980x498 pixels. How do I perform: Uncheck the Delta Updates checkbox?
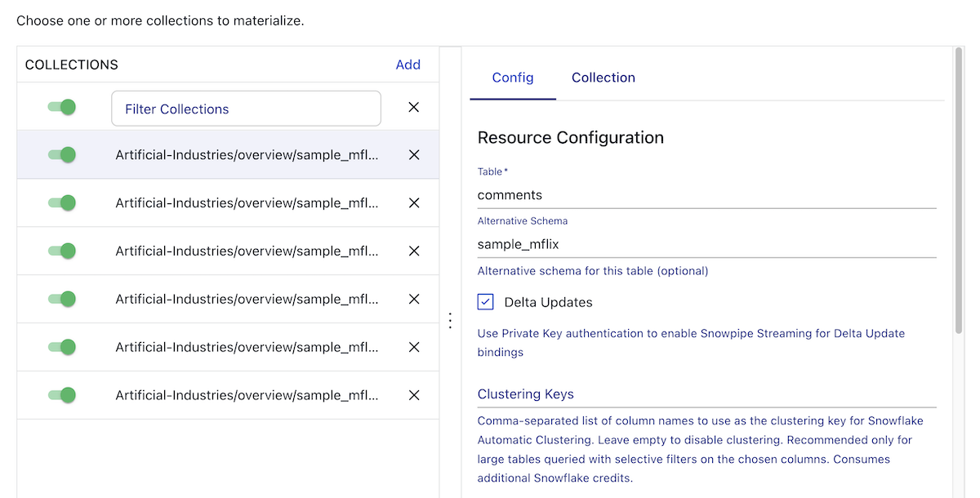[486, 302]
